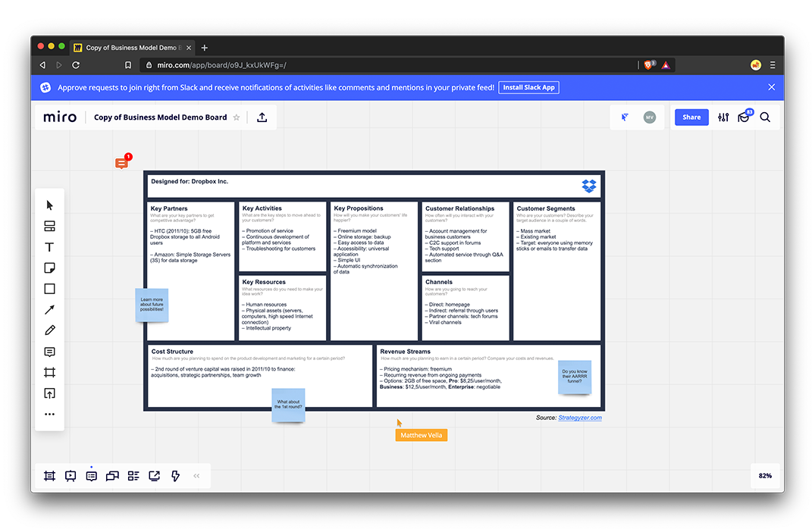The height and width of the screenshot is (529, 812).
Task: Click Install Slack App button
Action: 528,87
